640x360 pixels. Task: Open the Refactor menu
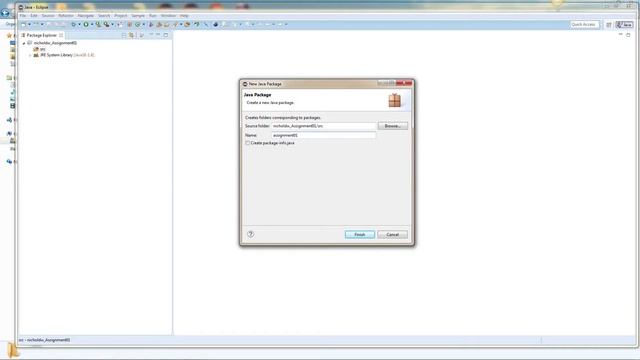point(66,16)
